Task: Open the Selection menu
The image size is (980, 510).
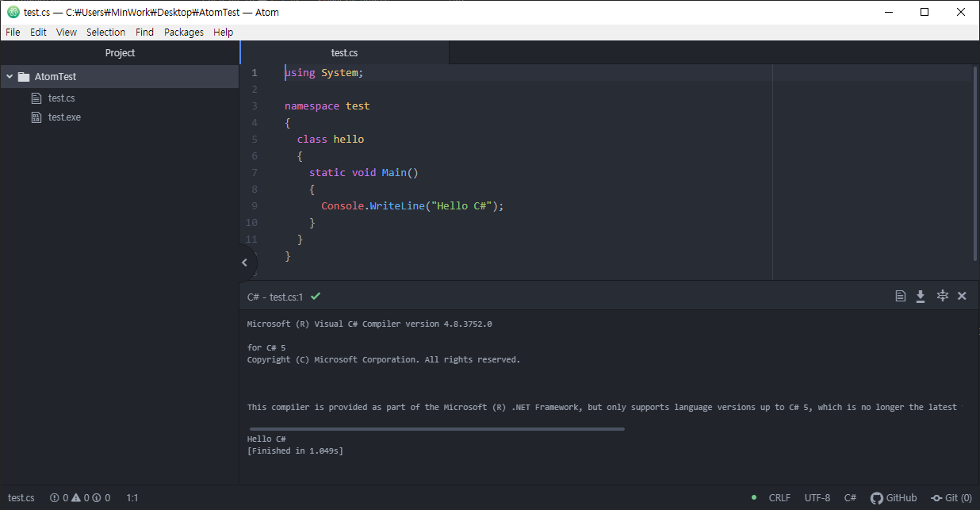Action: tap(105, 33)
